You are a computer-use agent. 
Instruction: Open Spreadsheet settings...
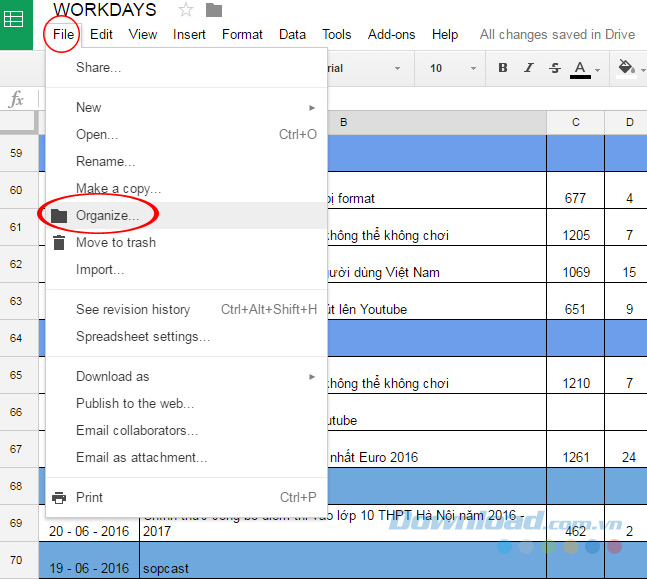pos(187,336)
